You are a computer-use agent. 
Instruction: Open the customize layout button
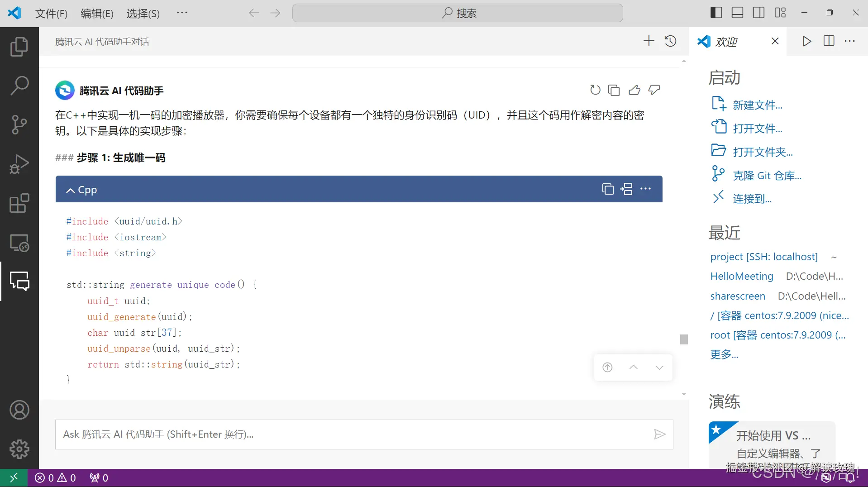pos(780,13)
